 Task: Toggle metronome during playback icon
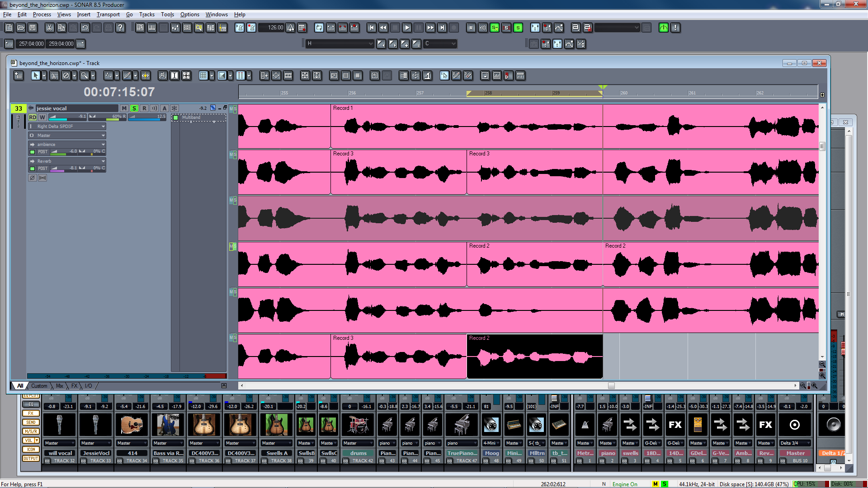click(x=240, y=28)
